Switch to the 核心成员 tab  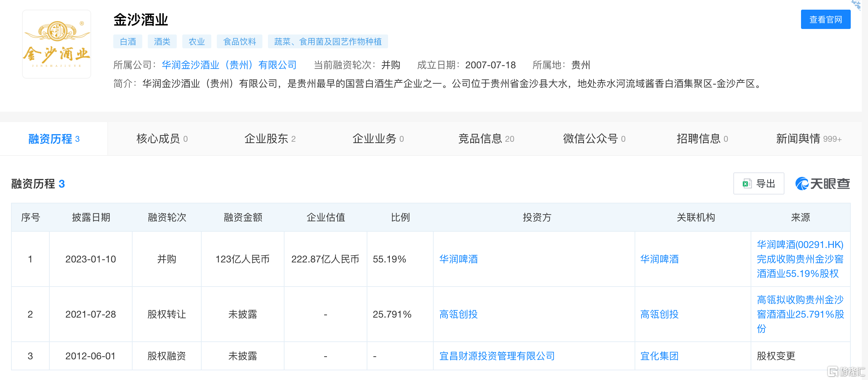[162, 139]
